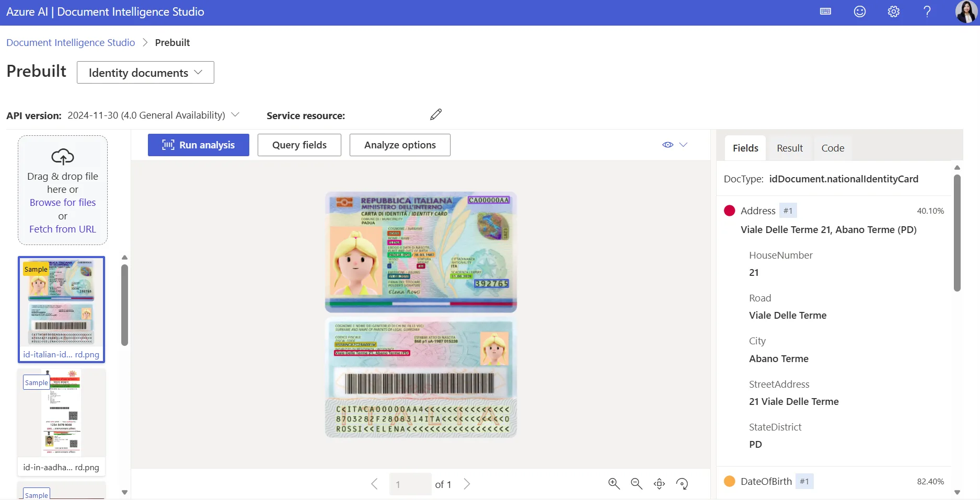Click the page number input field
This screenshot has height=500, width=980.
click(410, 484)
